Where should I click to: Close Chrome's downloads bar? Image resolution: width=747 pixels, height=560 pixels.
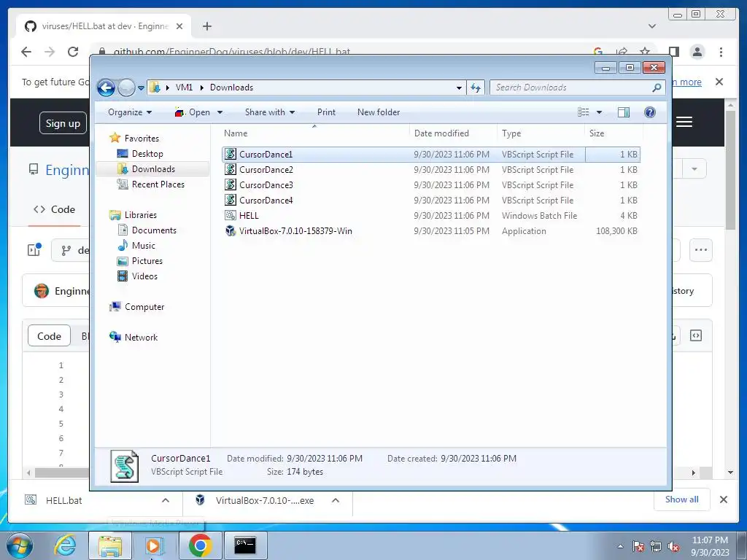pyautogui.click(x=723, y=499)
